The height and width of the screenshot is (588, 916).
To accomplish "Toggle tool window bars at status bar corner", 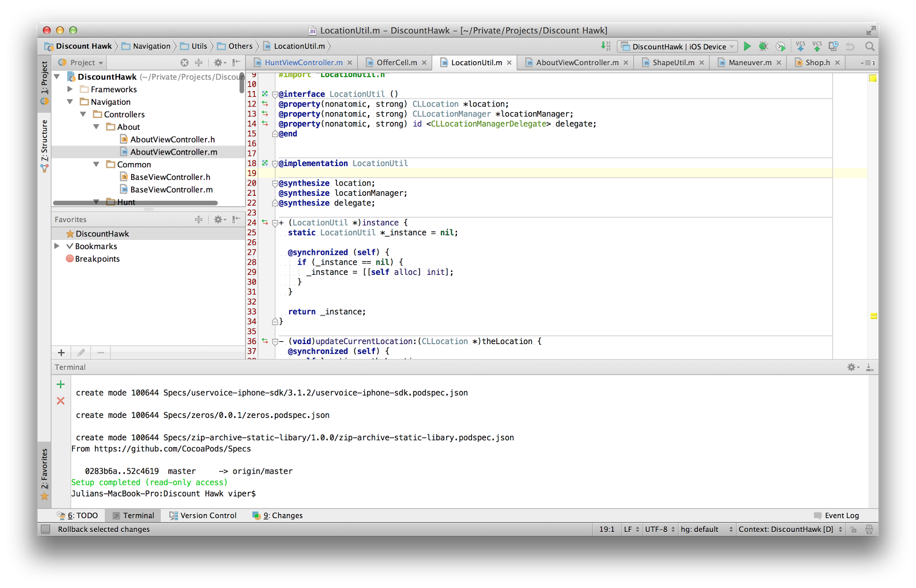I will click(x=46, y=530).
